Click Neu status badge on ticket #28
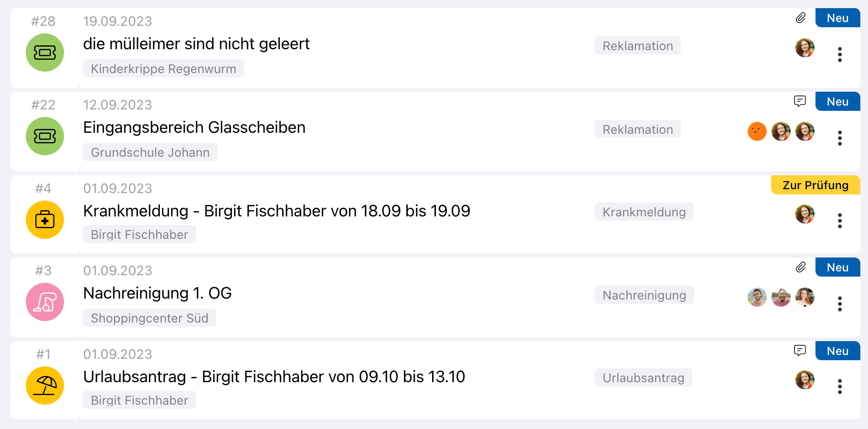The image size is (868, 429). click(x=837, y=18)
